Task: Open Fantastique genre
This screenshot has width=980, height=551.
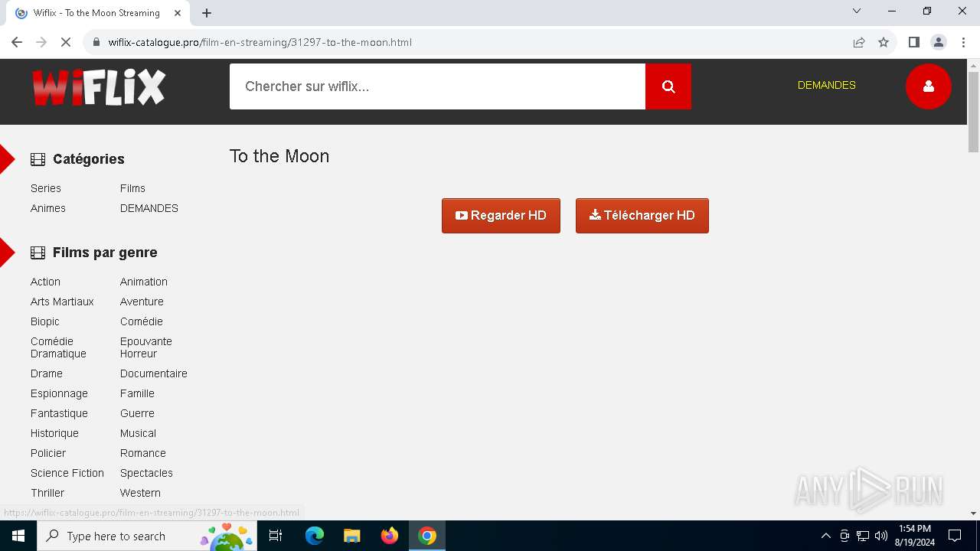Action: pos(59,413)
